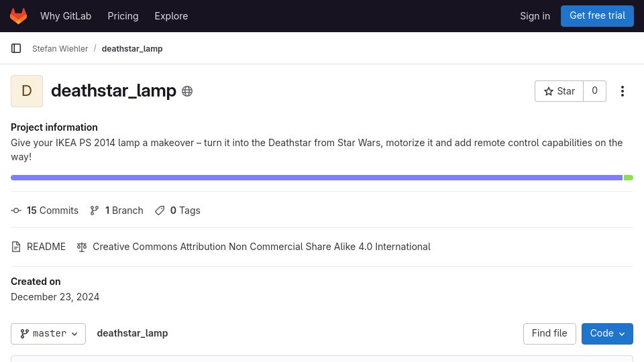The height and width of the screenshot is (362, 644).
Task: Click the project avatar letter D
Action: (27, 91)
